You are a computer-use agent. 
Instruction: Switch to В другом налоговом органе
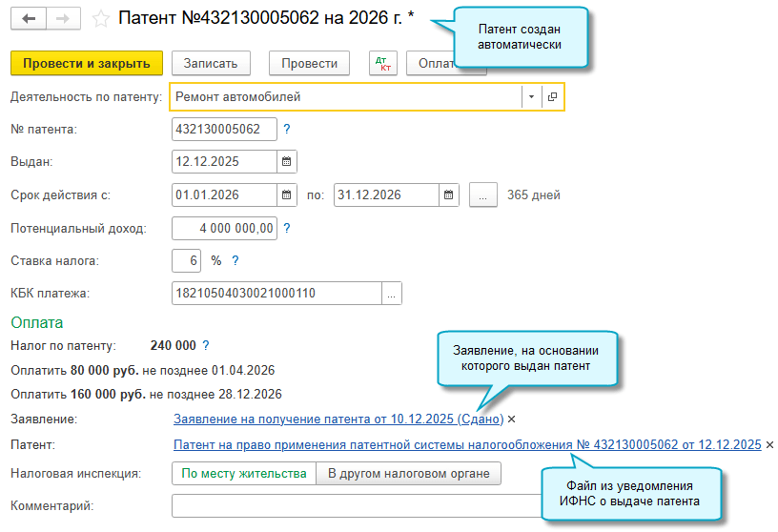coord(408,474)
